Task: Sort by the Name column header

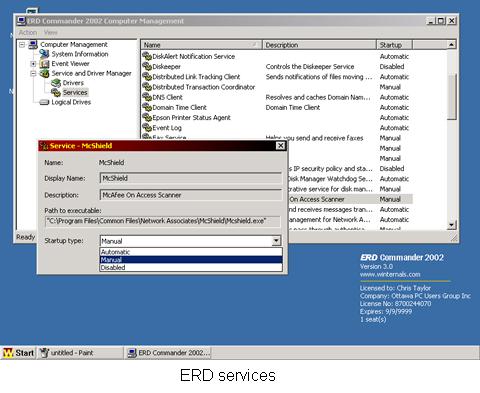Action: pos(201,45)
